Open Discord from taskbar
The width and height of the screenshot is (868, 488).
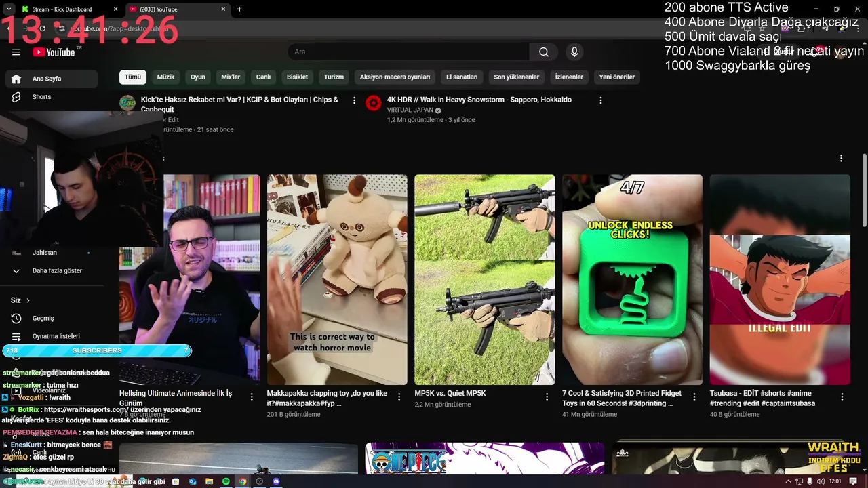click(x=276, y=481)
